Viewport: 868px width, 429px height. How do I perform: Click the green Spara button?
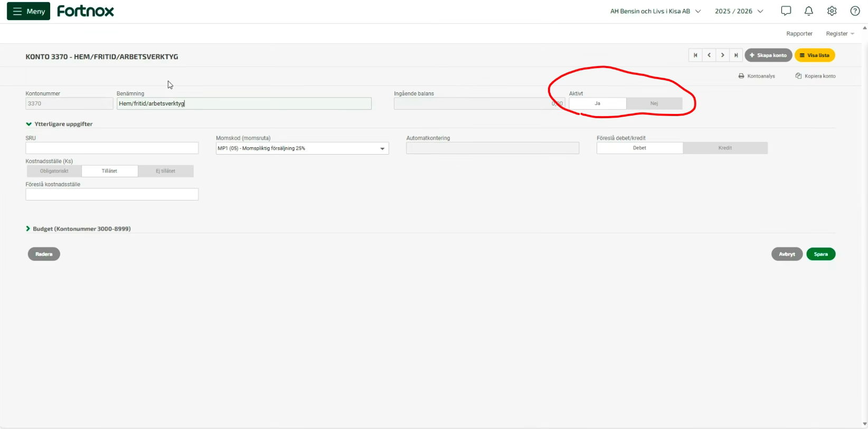pos(820,254)
